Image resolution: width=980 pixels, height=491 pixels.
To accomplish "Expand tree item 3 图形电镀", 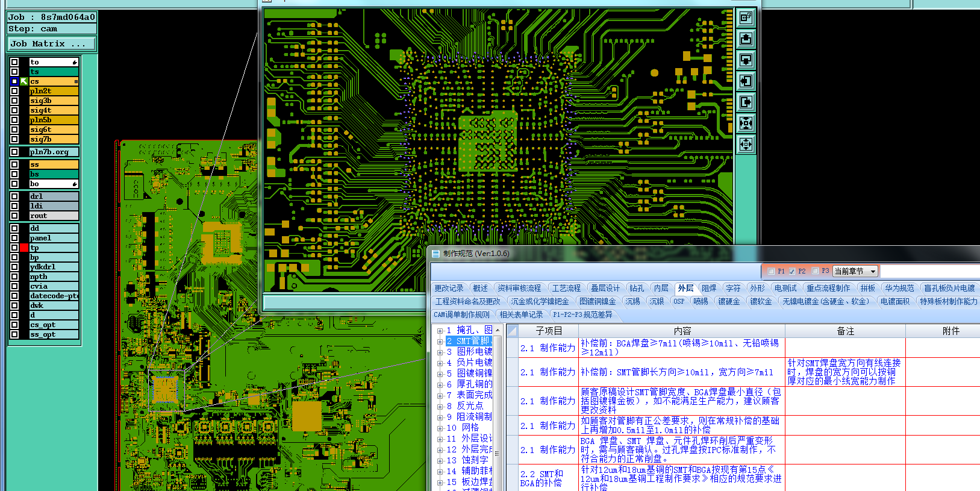I will click(x=440, y=352).
